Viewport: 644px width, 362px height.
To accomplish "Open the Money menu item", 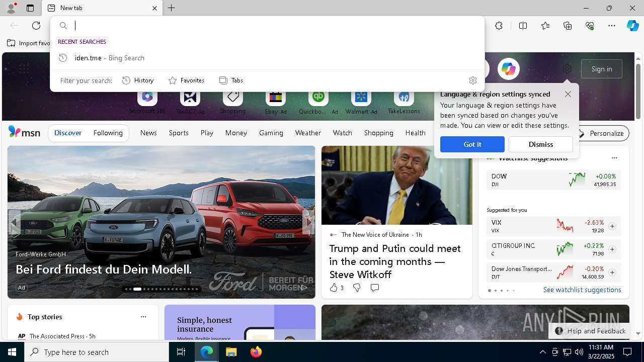I will (236, 133).
